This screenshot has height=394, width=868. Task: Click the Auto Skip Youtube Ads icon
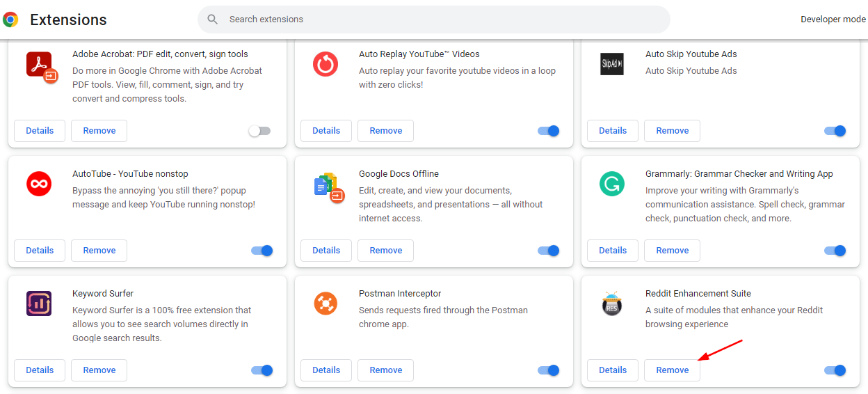612,64
